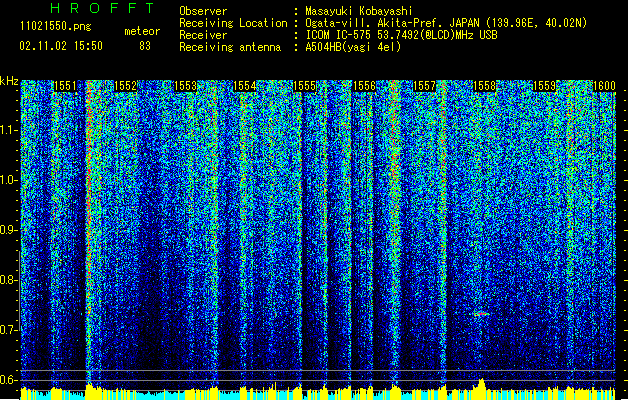
Task: Click the Ogata-vill. Akita-Pref. JAPAN location text
Action: [446, 23]
